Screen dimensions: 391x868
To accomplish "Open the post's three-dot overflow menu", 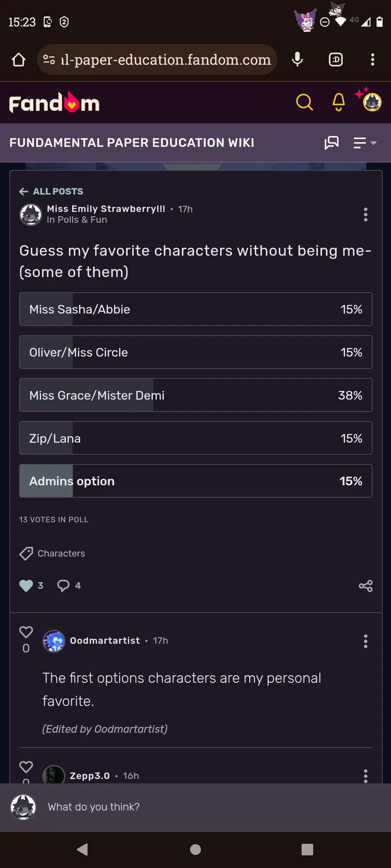I will [x=366, y=215].
